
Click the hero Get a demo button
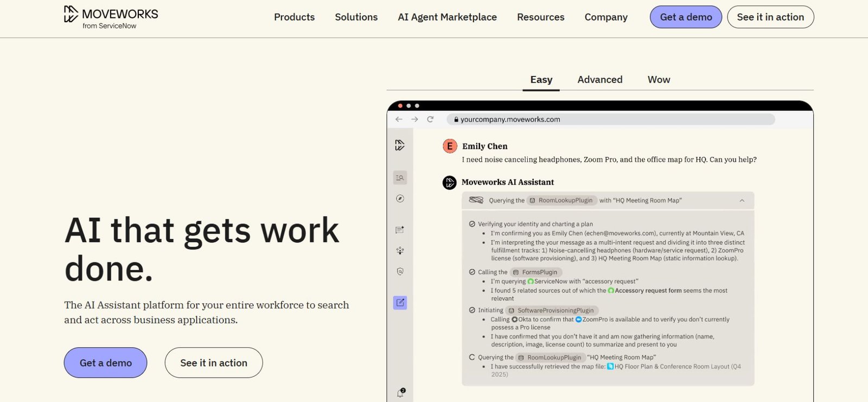[106, 363]
